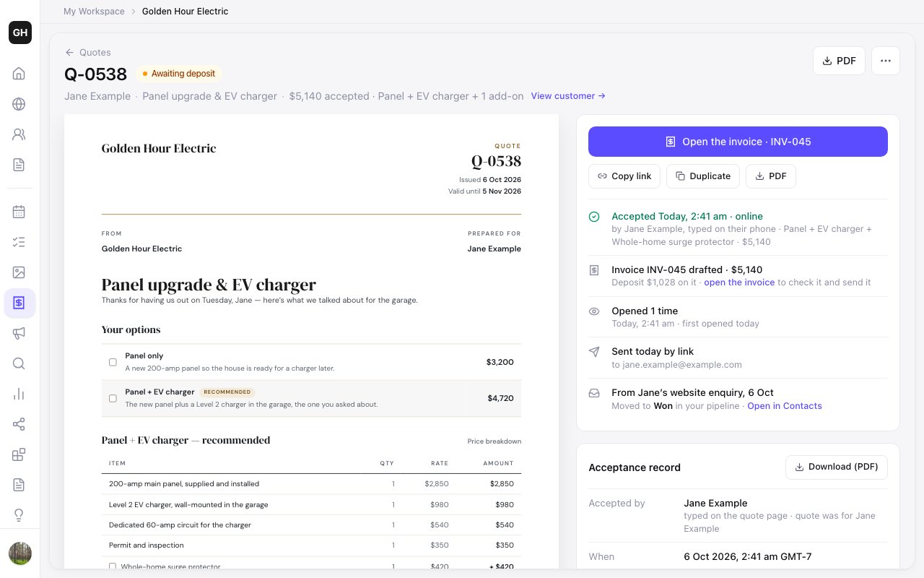Click the GH workspace logo
Image resolution: width=924 pixels, height=578 pixels.
[x=20, y=33]
